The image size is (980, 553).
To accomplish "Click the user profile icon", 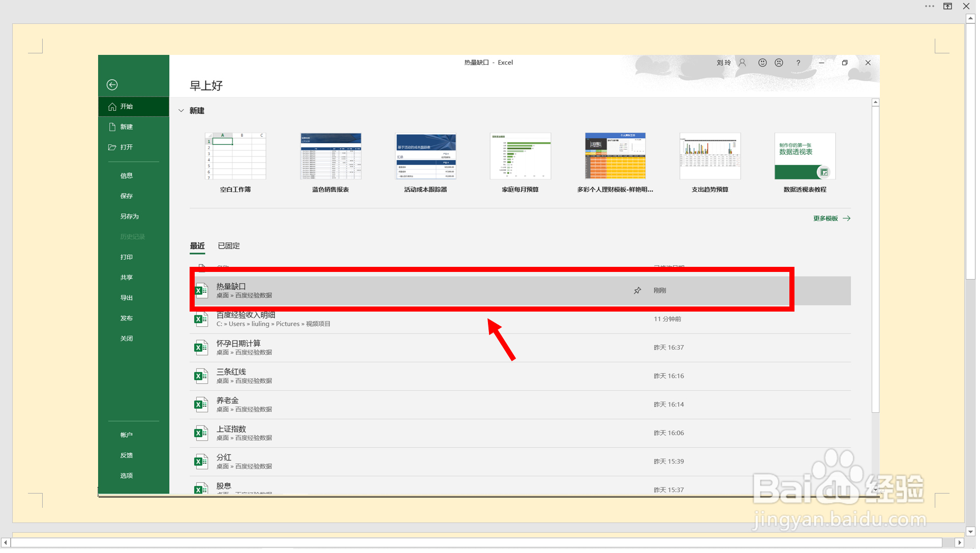I will tap(742, 63).
